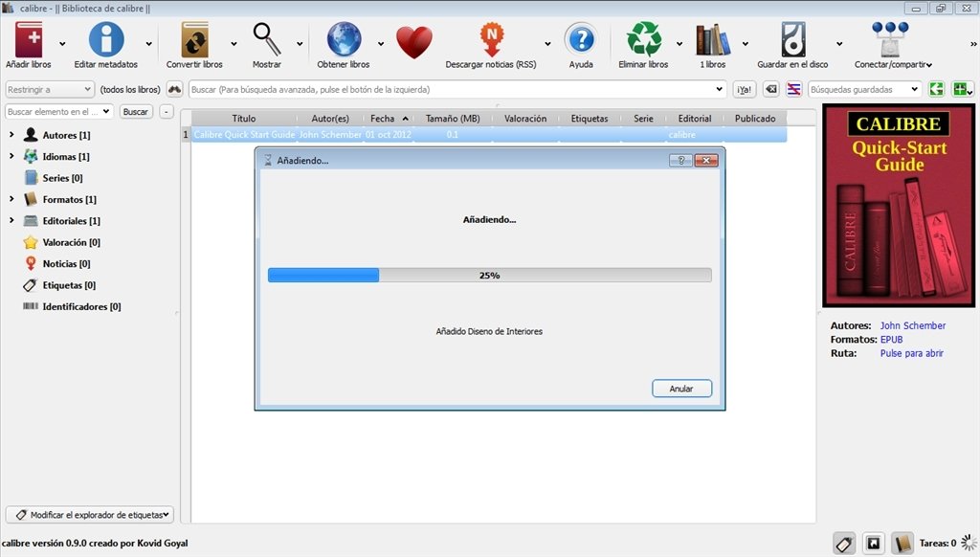Viewport: 980px width, 557px height.
Task: Open Convertir libros dropdown arrow
Action: (234, 44)
